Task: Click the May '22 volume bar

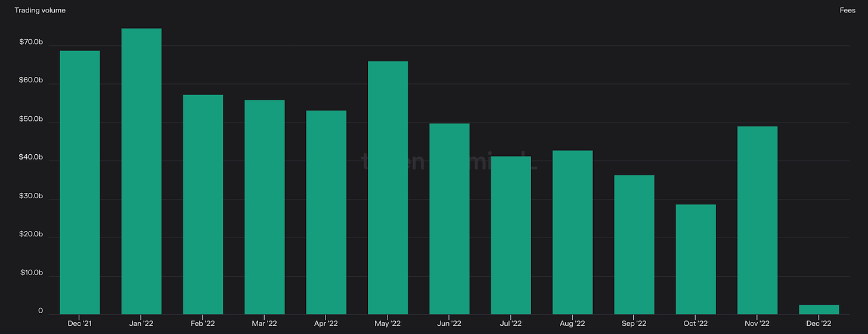Action: tap(387, 188)
